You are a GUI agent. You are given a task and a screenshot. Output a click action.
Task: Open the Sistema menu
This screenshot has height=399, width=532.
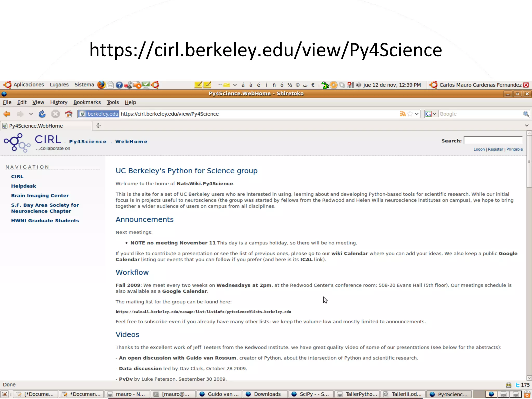pyautogui.click(x=84, y=85)
